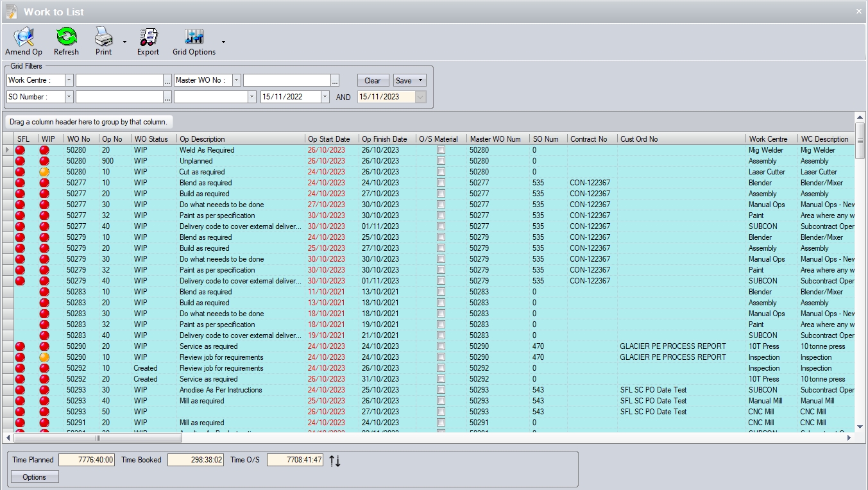This screenshot has width=868, height=490.
Task: Refresh the work to list grid
Action: (x=66, y=37)
